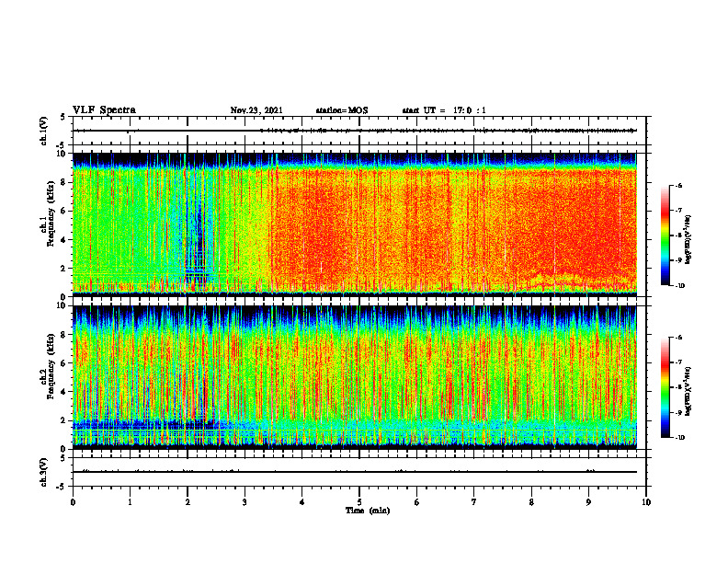
Task: Click the "-10" label on ch.2 color bar
Action: point(679,438)
